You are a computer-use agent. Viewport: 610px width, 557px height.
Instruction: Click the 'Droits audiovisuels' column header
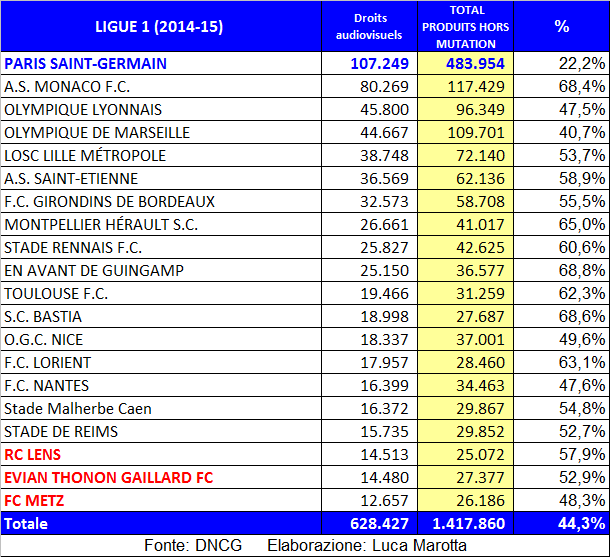click(369, 27)
